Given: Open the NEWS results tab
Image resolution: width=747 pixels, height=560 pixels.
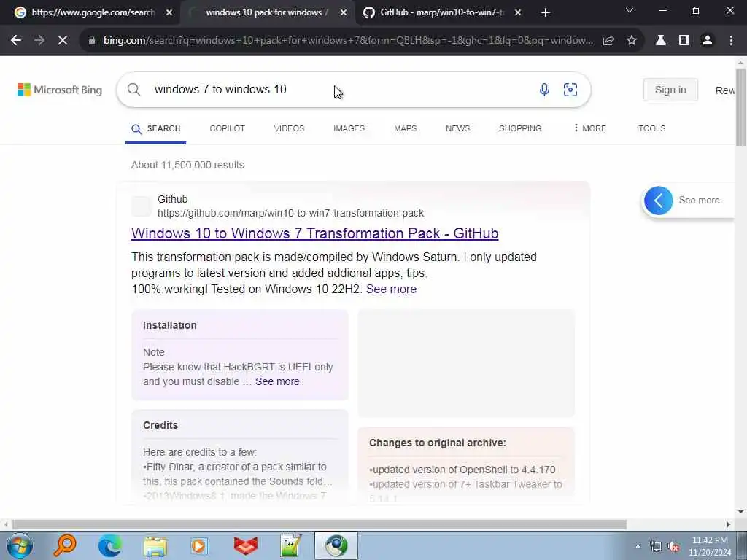Looking at the screenshot, I should click(x=458, y=128).
